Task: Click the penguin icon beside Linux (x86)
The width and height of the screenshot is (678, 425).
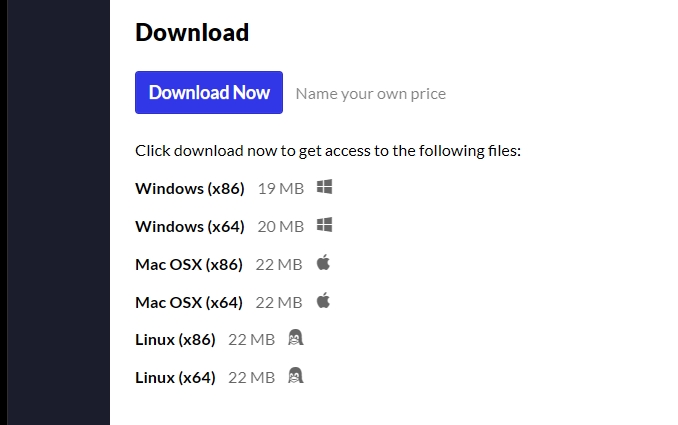Action: coord(296,338)
